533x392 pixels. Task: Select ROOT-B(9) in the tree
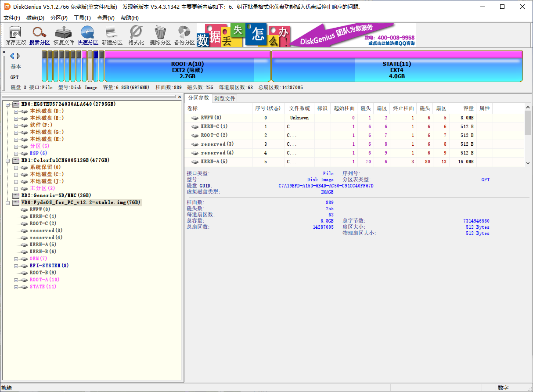[43, 273]
